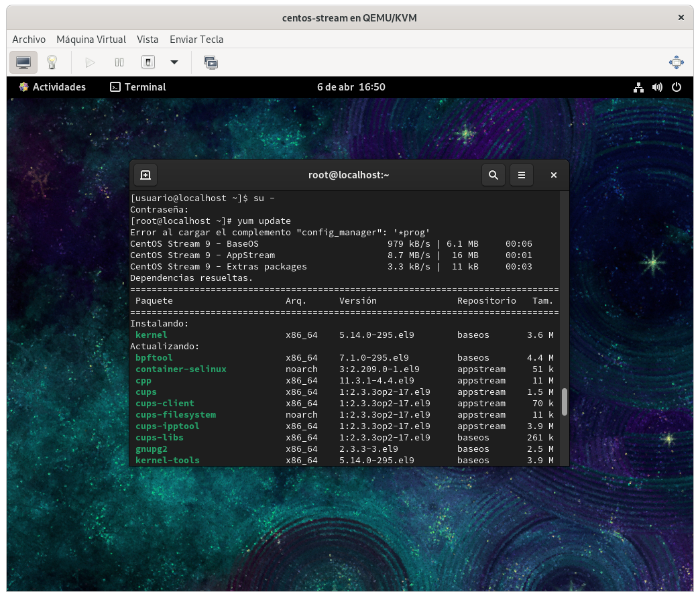Pause the virtual machine
700x598 pixels.
coord(119,62)
